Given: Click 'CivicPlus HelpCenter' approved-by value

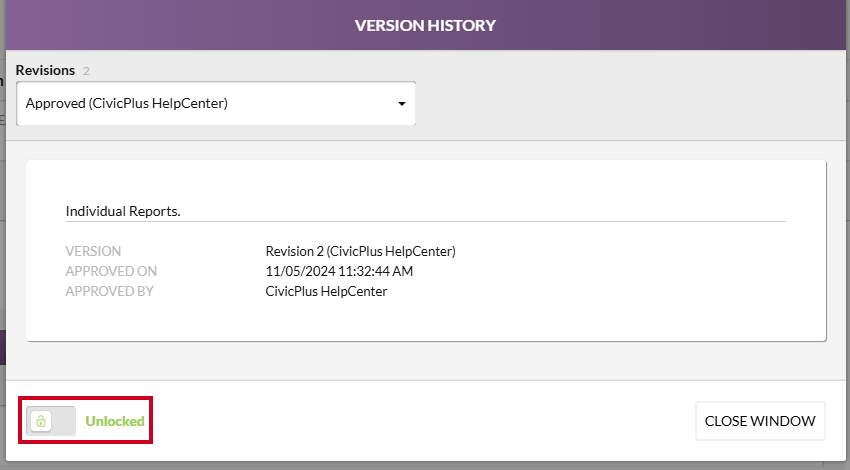Looking at the screenshot, I should coord(326,292).
